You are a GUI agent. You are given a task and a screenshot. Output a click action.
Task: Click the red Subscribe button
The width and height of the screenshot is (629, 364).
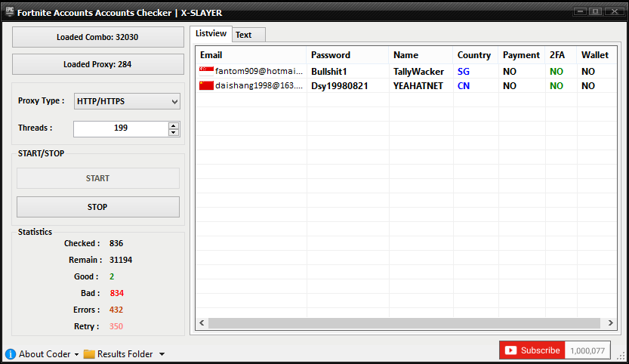[532, 350]
